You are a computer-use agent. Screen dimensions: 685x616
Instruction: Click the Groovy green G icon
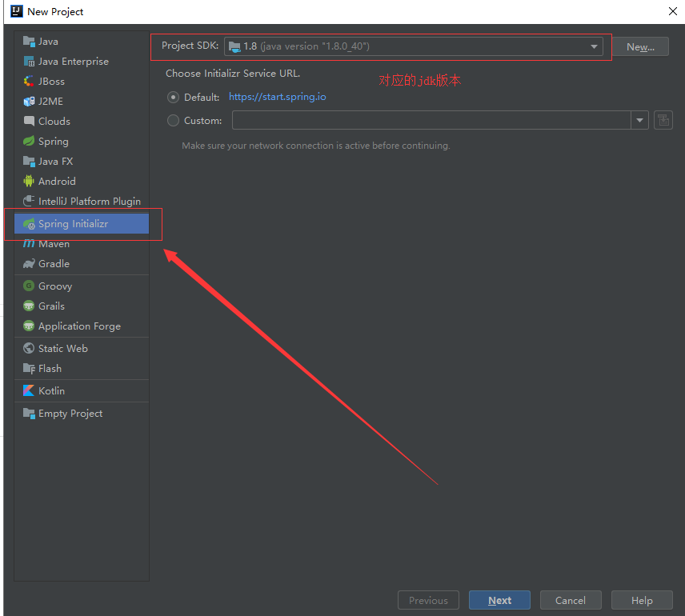pos(29,286)
